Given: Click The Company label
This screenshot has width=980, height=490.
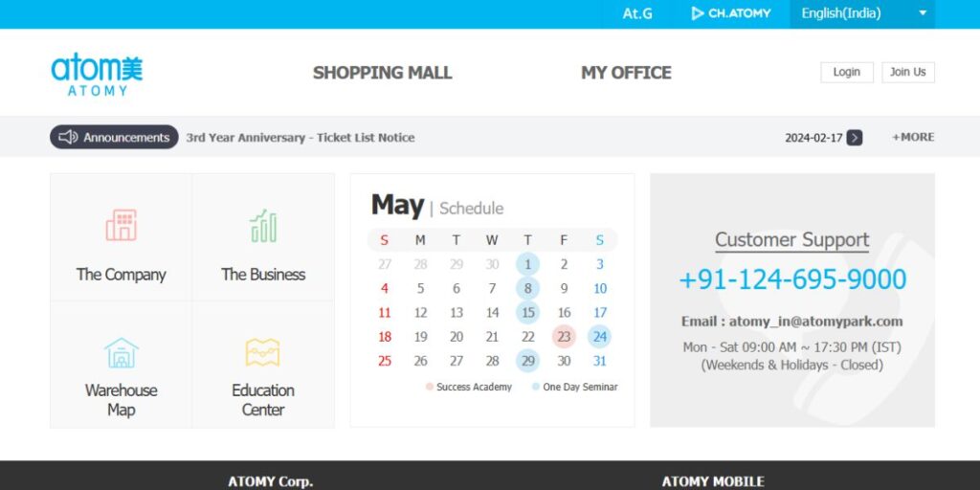Looking at the screenshot, I should (x=122, y=275).
